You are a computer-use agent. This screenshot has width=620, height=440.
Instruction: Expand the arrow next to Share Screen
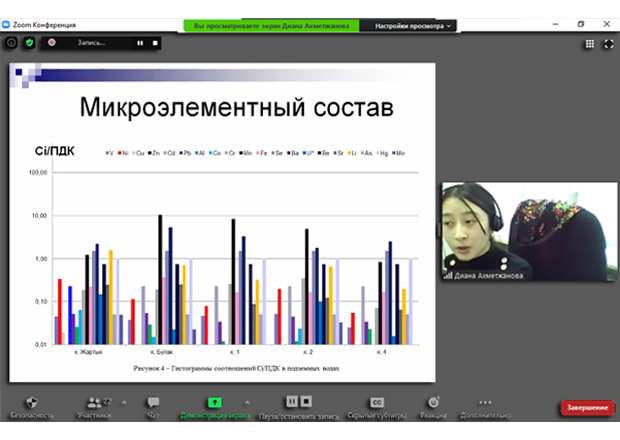[247, 402]
